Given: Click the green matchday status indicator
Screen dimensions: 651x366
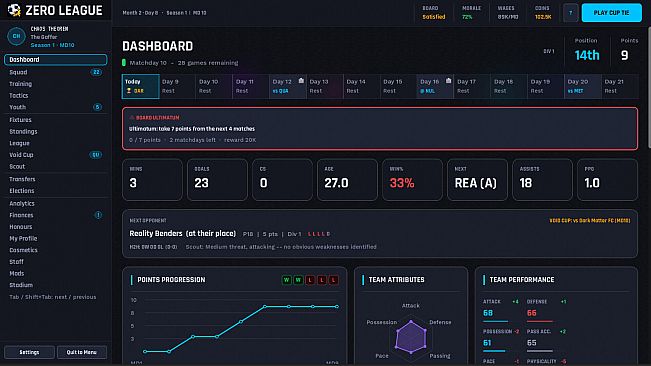Looking at the screenshot, I should pyautogui.click(x=124, y=63).
